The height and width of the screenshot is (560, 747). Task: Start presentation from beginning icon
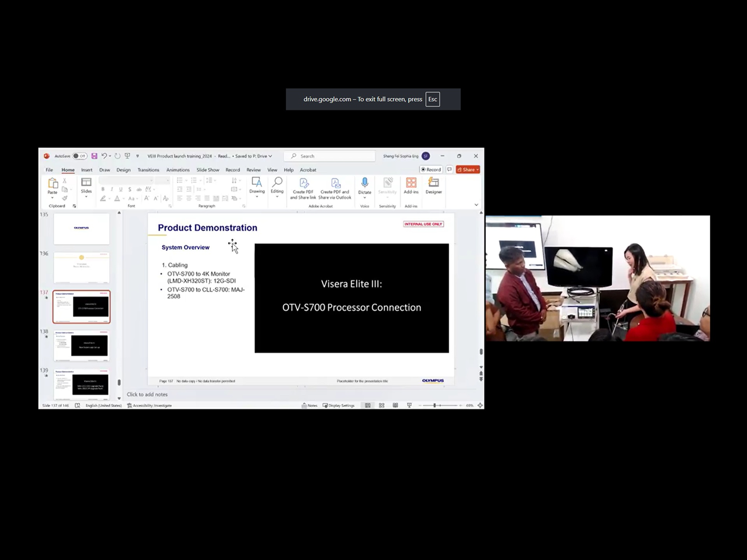(127, 156)
